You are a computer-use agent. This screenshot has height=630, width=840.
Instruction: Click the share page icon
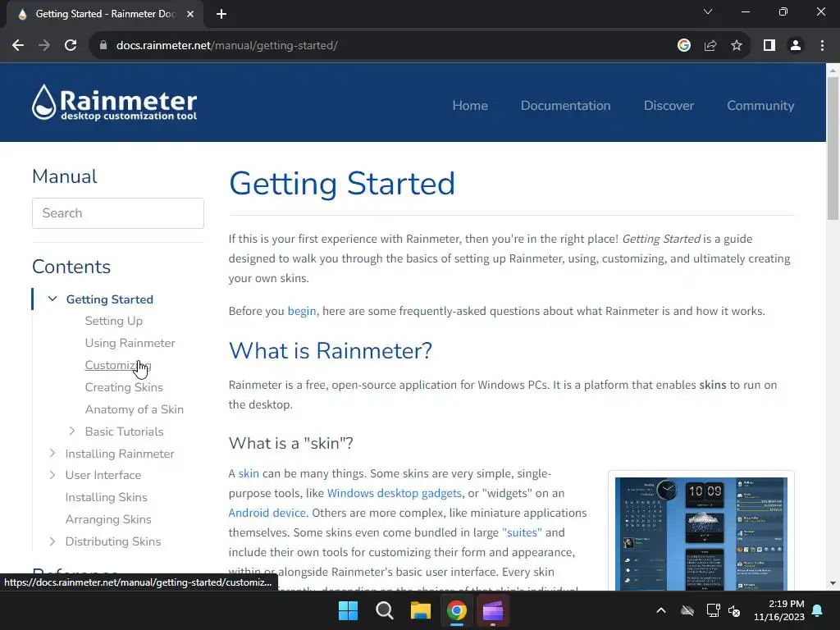coord(710,46)
